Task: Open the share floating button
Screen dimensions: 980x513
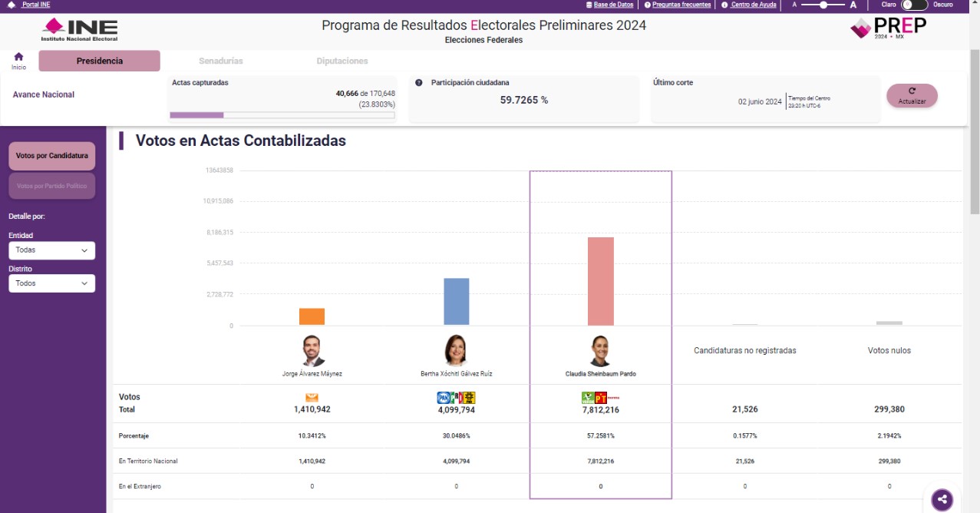Action: (942, 500)
